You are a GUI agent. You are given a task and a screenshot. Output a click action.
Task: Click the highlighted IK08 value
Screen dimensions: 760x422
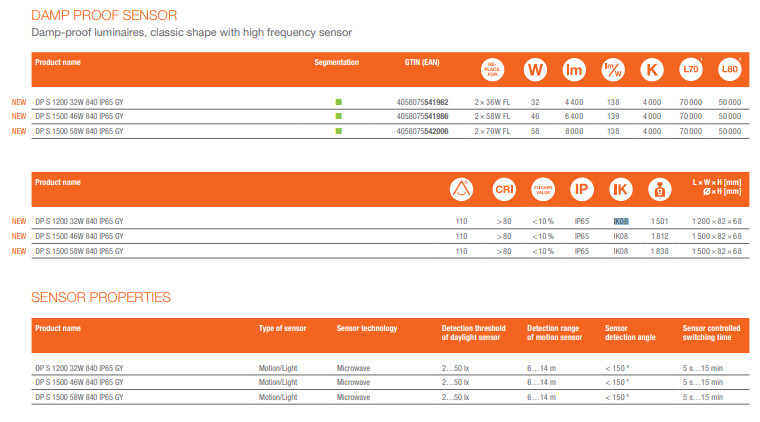point(620,221)
